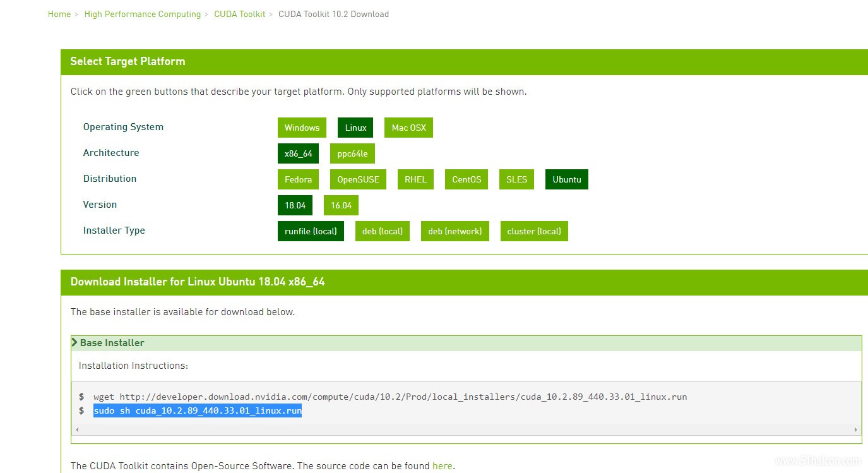
Task: Open the Home breadcrumb link
Action: [x=59, y=14]
